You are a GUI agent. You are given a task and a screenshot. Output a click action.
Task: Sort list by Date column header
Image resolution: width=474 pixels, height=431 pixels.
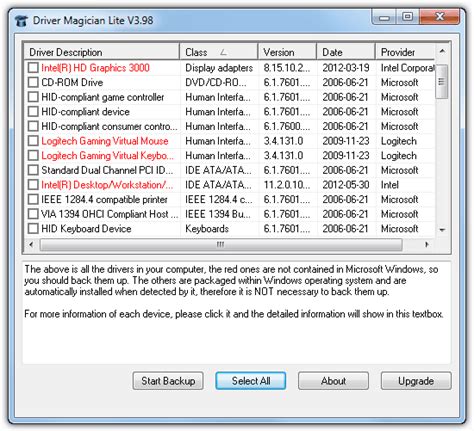point(346,52)
